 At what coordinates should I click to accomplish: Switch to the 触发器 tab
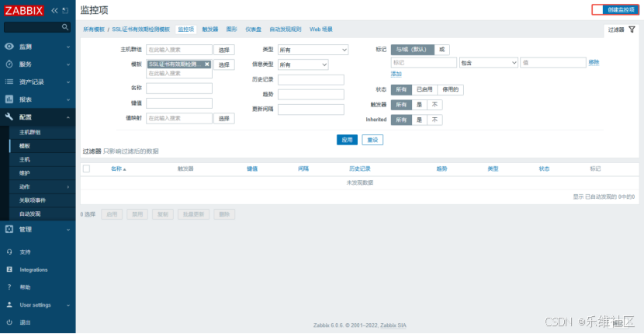click(210, 30)
